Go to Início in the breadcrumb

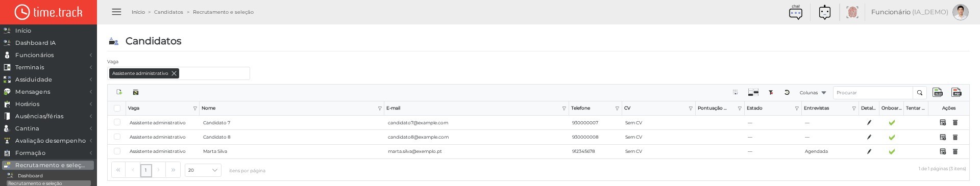138,12
